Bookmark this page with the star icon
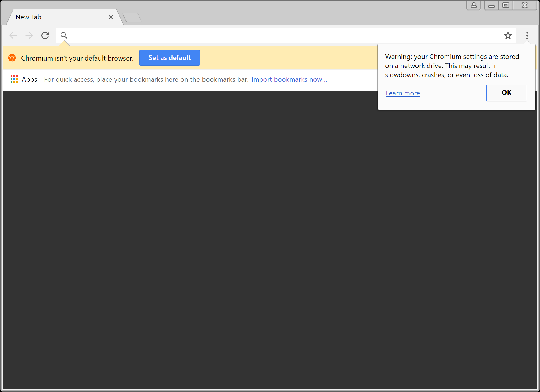 pos(508,35)
